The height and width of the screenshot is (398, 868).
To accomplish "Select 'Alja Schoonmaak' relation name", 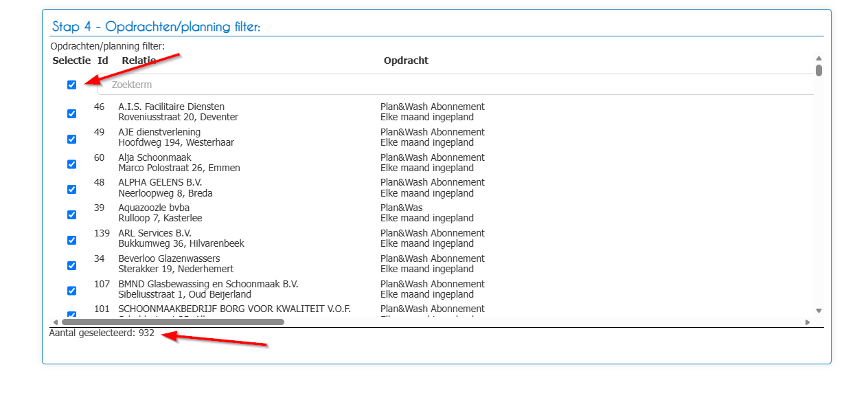I will (155, 157).
